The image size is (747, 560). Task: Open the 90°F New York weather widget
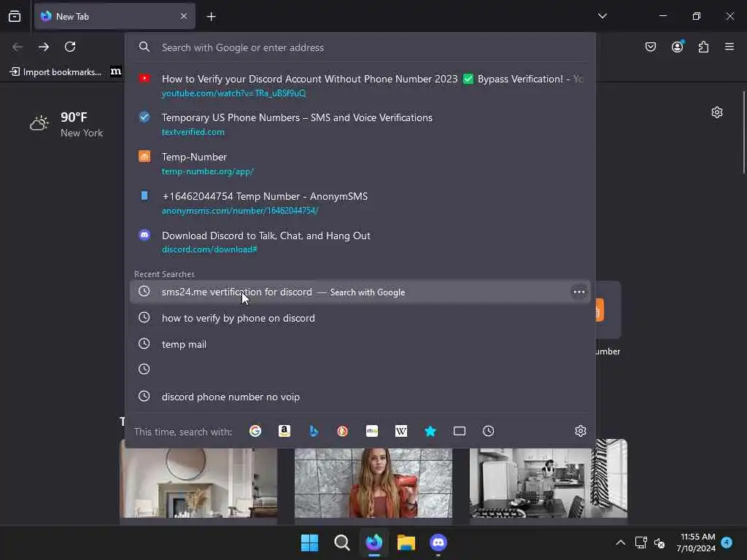(66, 124)
